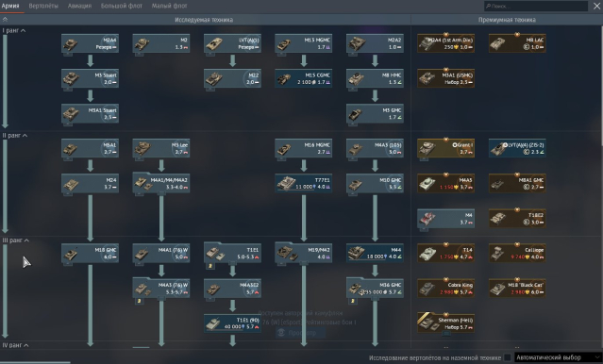Viewport: 603px width, 364px height.
Task: Open the Авиация tab
Action: tap(79, 6)
